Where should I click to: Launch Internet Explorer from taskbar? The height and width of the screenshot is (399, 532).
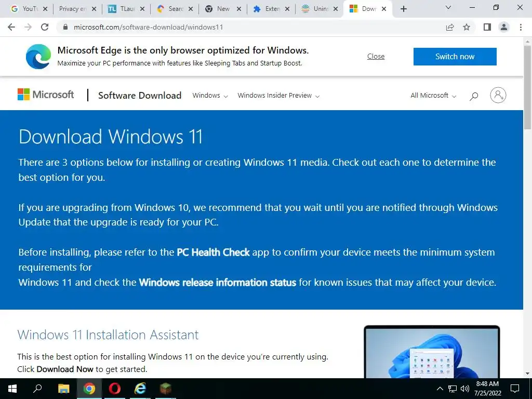(140, 389)
